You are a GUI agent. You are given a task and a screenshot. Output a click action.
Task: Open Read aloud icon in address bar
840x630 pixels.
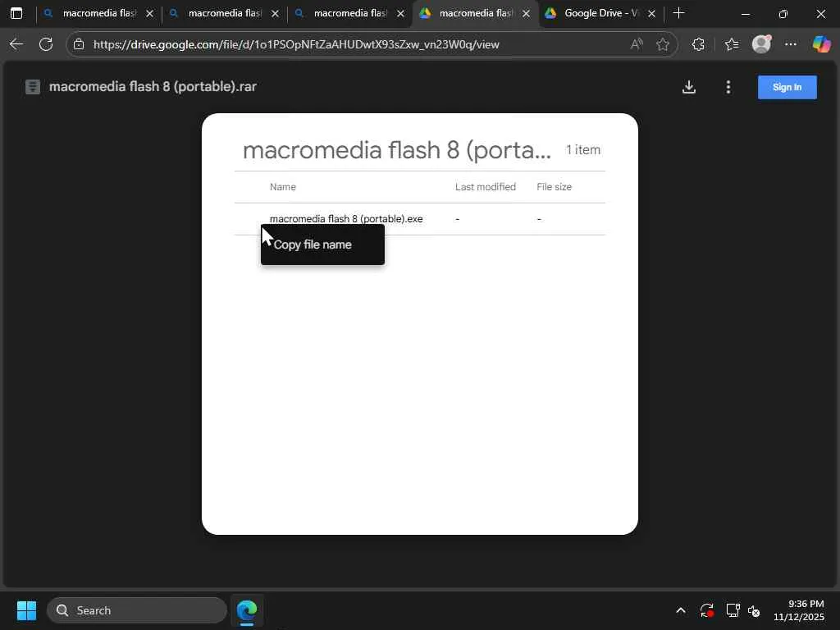[x=637, y=44]
